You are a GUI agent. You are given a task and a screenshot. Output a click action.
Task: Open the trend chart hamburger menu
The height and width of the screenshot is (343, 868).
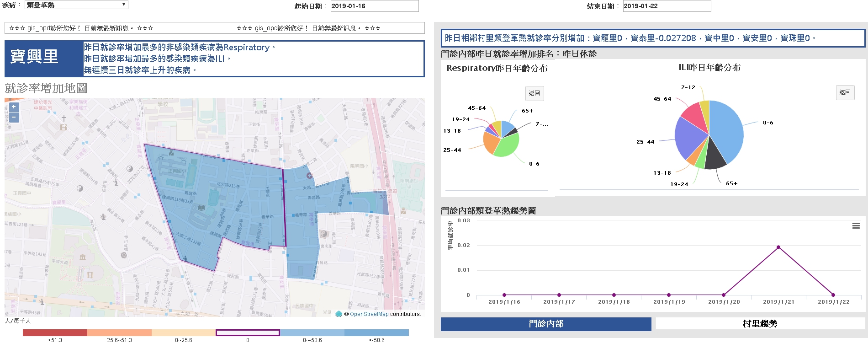(x=856, y=225)
